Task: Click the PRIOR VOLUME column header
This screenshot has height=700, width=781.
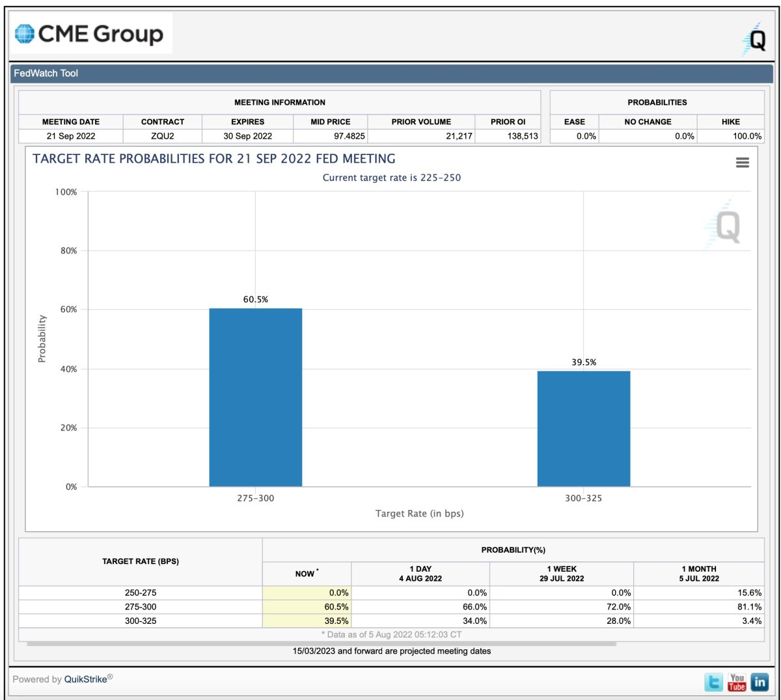Action: point(421,122)
